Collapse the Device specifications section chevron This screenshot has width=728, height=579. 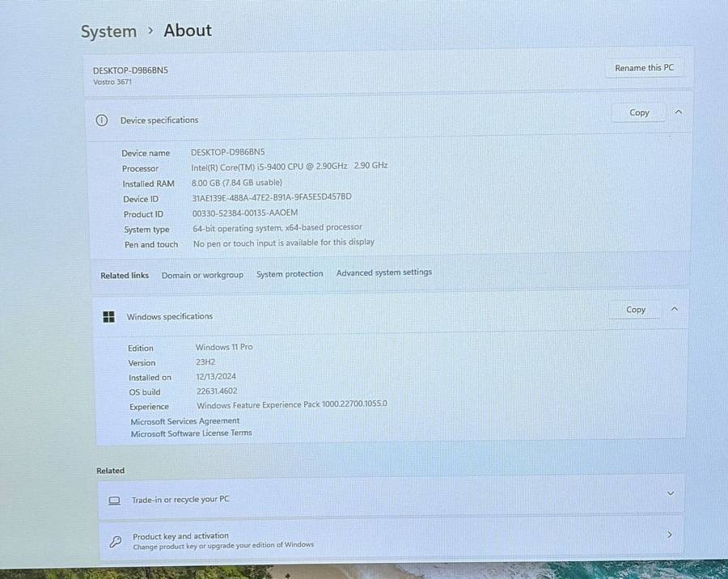tap(678, 112)
